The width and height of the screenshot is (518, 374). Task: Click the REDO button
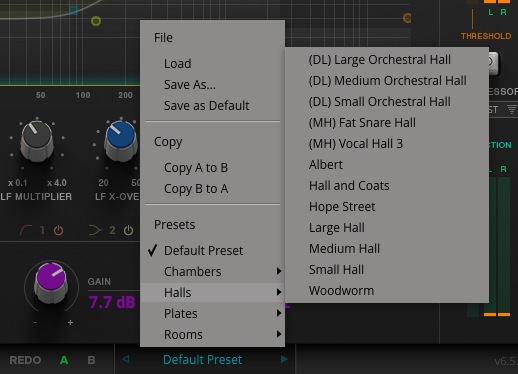point(25,360)
